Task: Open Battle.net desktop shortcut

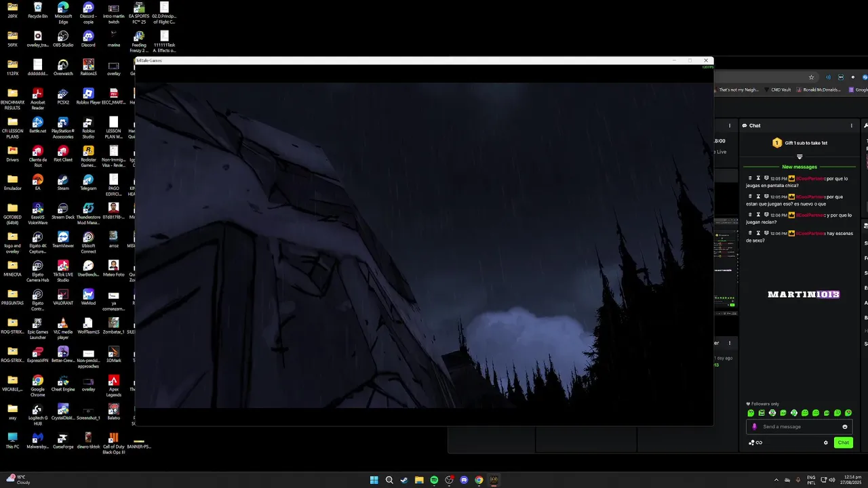Action: click(x=38, y=125)
